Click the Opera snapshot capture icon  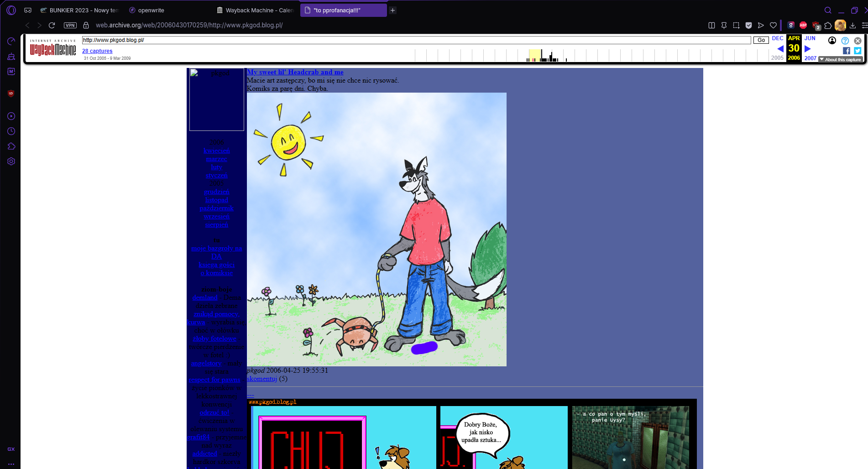tap(736, 26)
